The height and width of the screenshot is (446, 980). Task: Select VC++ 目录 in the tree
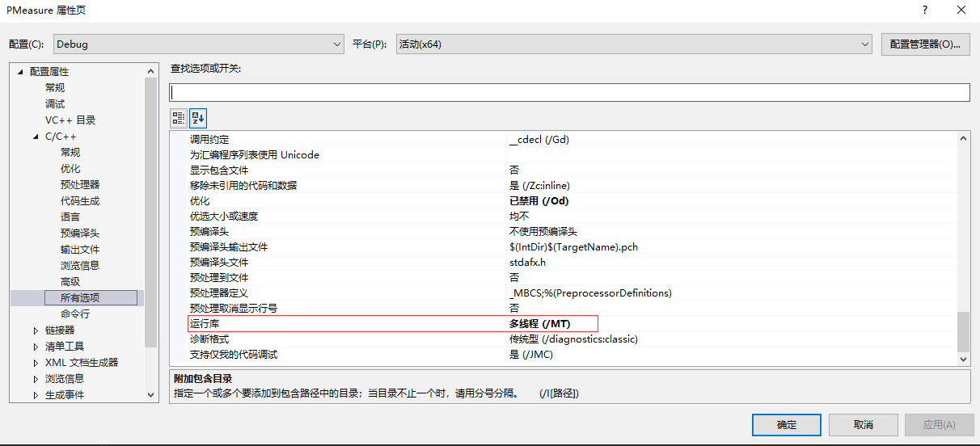coord(70,120)
